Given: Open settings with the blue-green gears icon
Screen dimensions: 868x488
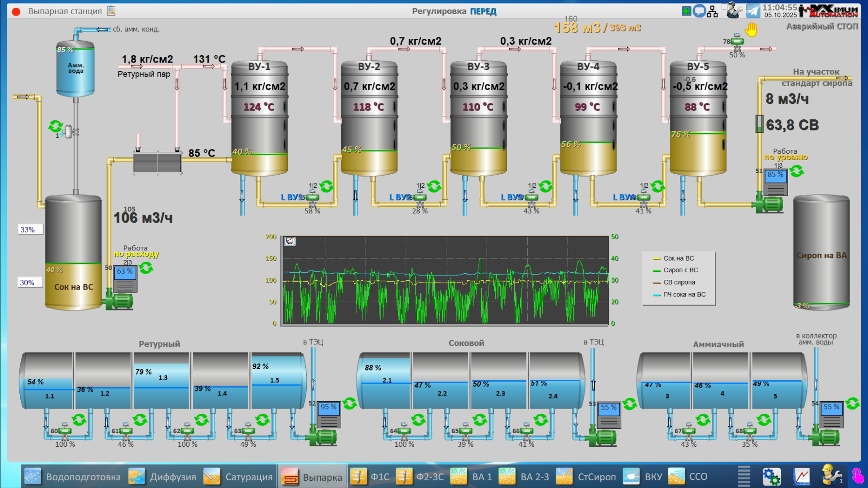Looking at the screenshot, I should [771, 476].
